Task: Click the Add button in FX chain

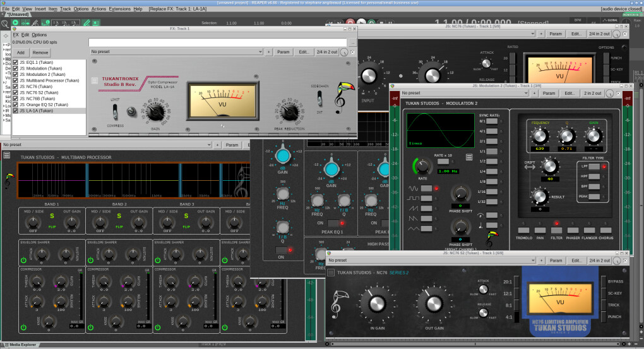Action: (x=21, y=52)
